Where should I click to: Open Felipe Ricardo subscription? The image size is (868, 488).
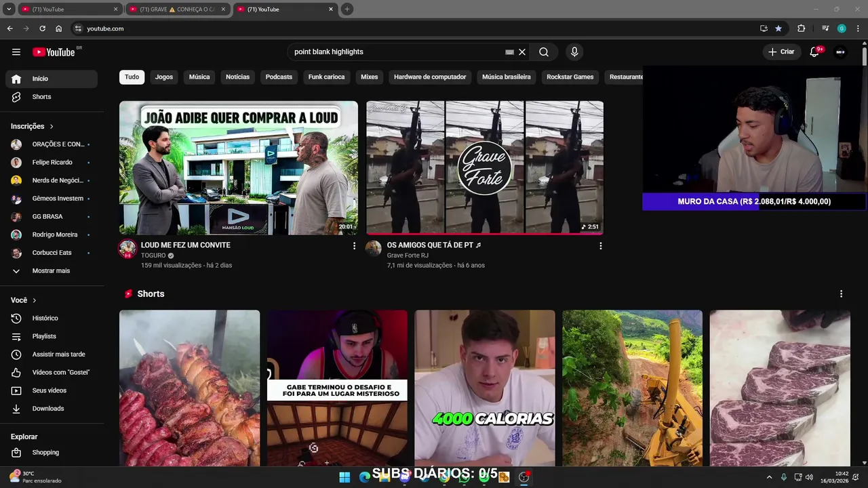click(x=52, y=163)
